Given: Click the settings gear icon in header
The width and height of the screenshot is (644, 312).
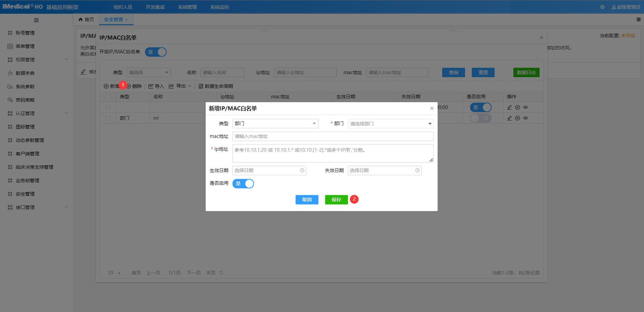Looking at the screenshot, I should pyautogui.click(x=602, y=7).
